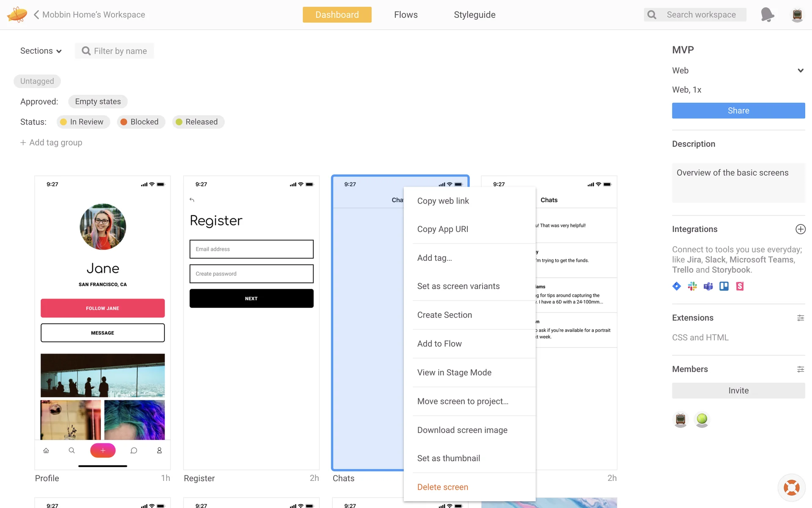Viewport: 812px width, 508px height.
Task: Open the help lifebuoy icon
Action: (791, 487)
